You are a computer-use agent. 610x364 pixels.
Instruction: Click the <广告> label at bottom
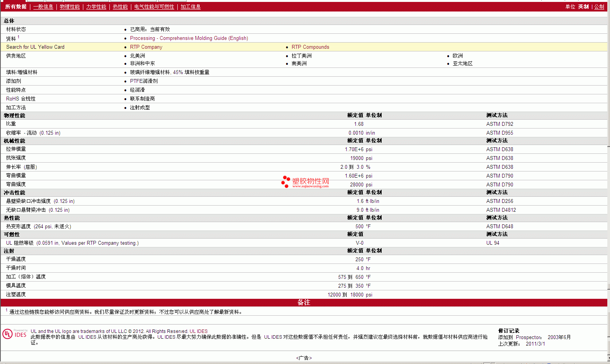tap(304, 358)
